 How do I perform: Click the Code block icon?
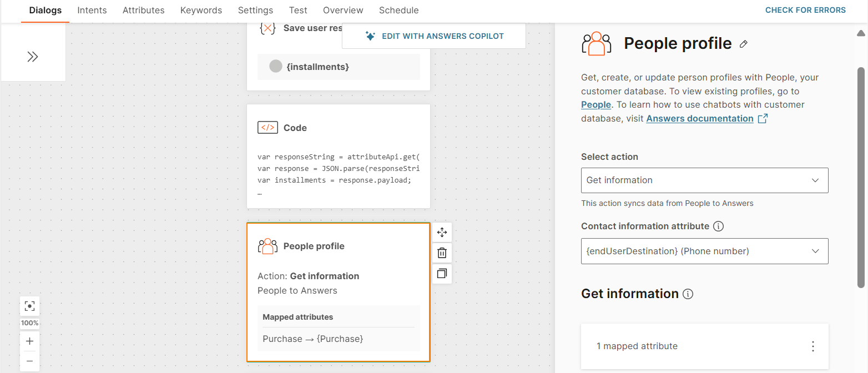click(268, 128)
